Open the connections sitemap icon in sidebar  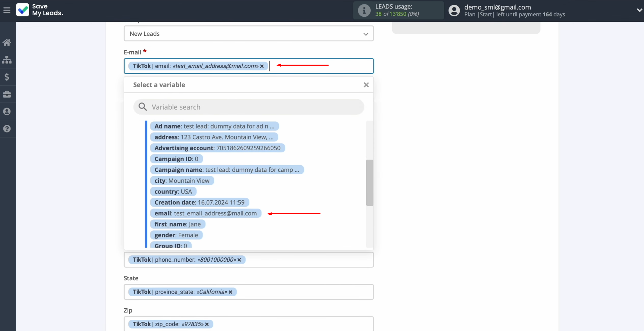[x=7, y=60]
